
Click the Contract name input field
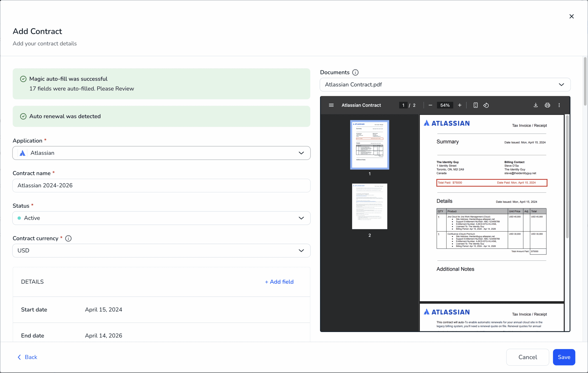pos(161,186)
